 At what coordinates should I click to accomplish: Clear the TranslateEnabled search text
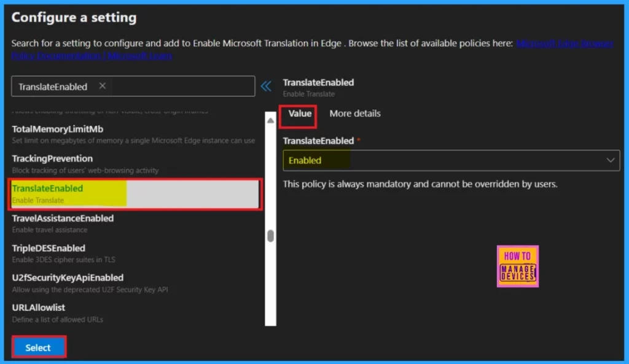tap(103, 86)
